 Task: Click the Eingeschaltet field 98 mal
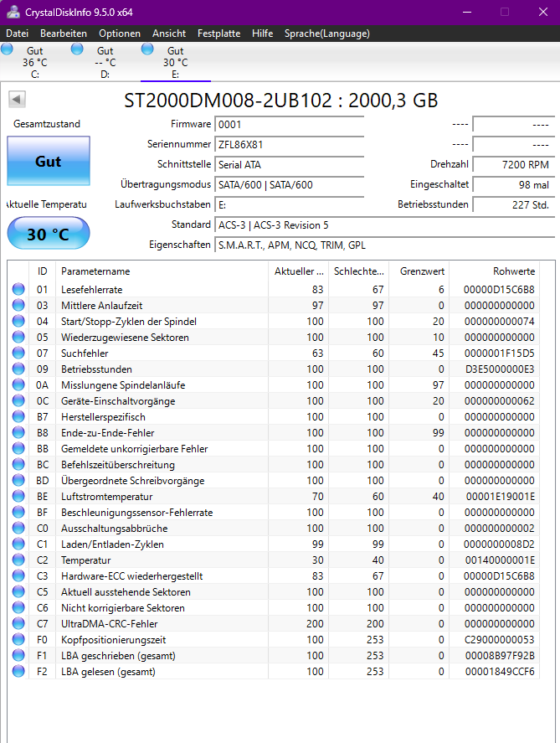(x=514, y=185)
